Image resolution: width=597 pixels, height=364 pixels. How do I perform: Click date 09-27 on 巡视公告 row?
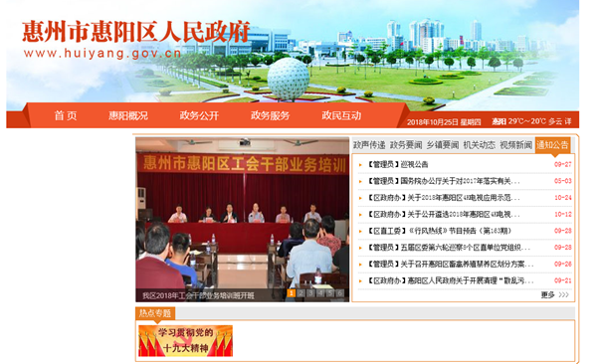pyautogui.click(x=563, y=164)
